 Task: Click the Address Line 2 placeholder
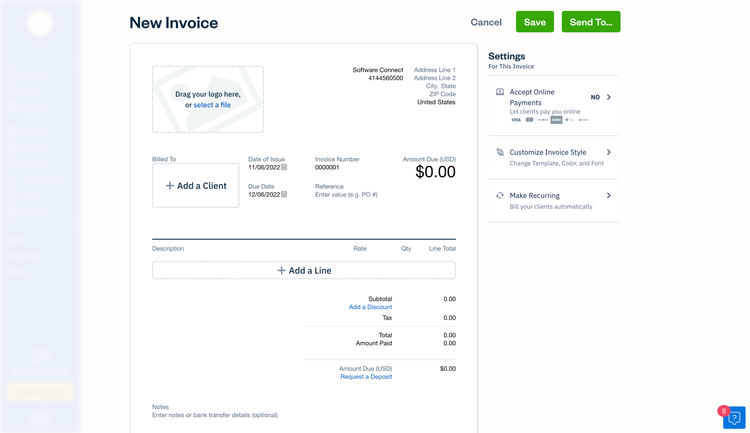tap(435, 78)
